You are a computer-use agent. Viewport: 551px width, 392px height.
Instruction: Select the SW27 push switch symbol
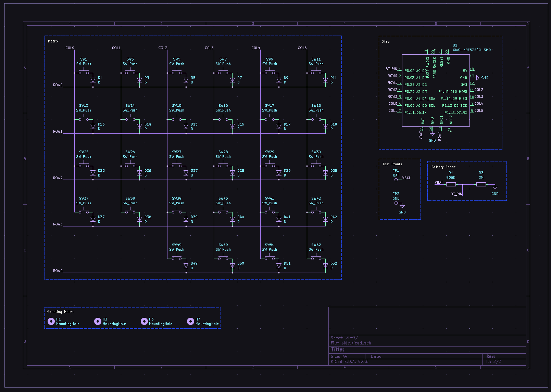[177, 165]
